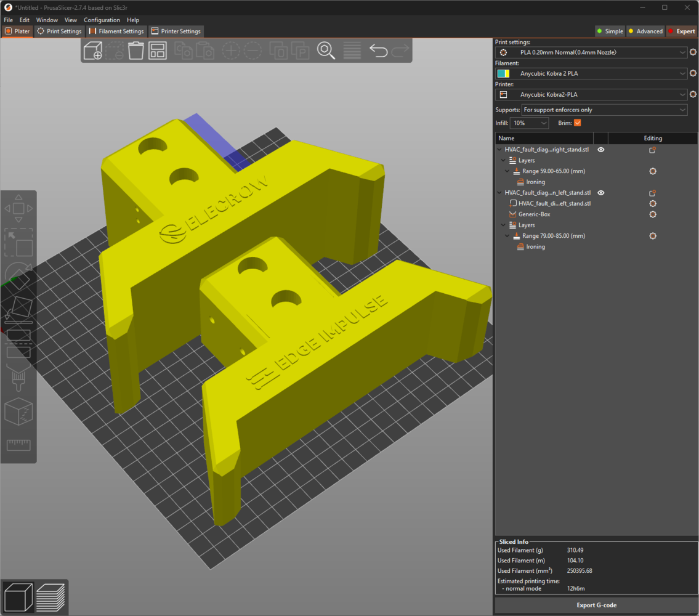Open the Infill percentage dropdown

[529, 123]
